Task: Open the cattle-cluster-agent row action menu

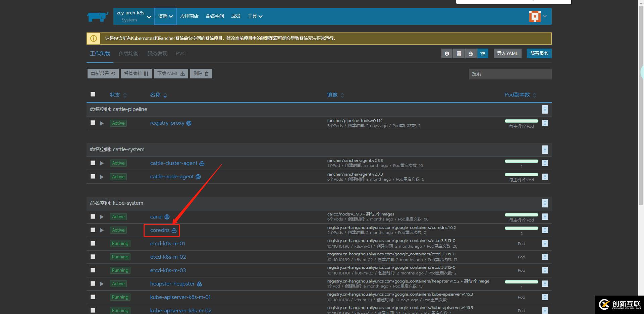Action: 545,163
